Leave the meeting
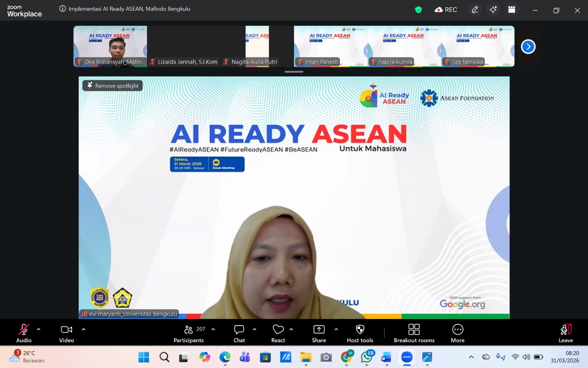588x368 pixels. point(566,333)
